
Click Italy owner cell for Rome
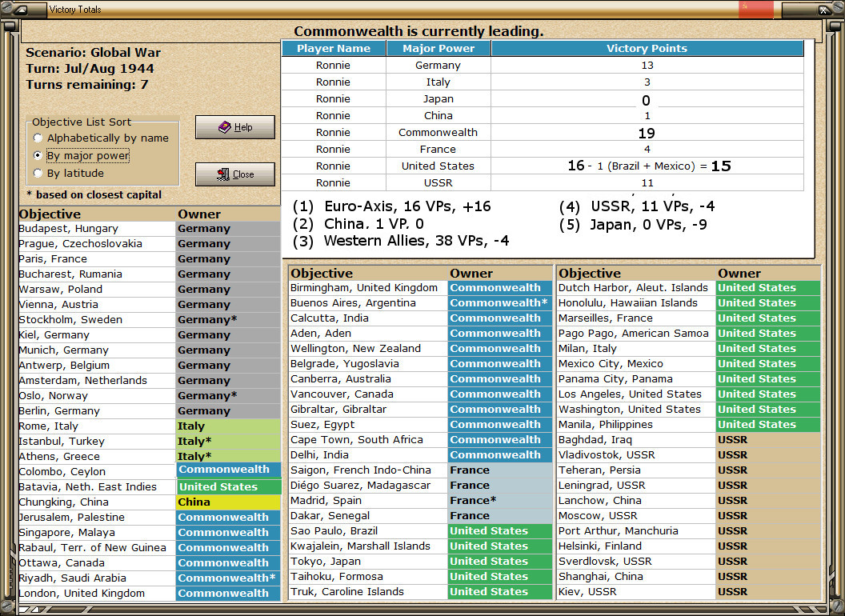pyautogui.click(x=229, y=426)
